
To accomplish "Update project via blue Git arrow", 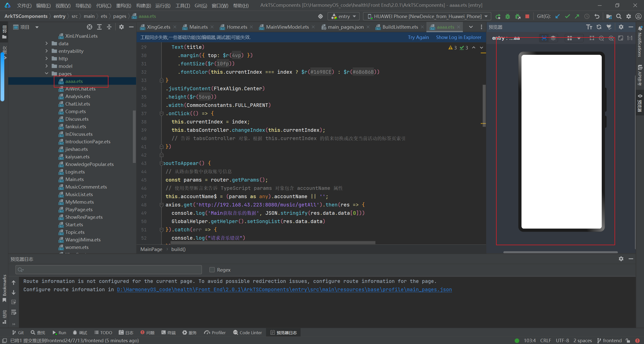I will pos(557,16).
